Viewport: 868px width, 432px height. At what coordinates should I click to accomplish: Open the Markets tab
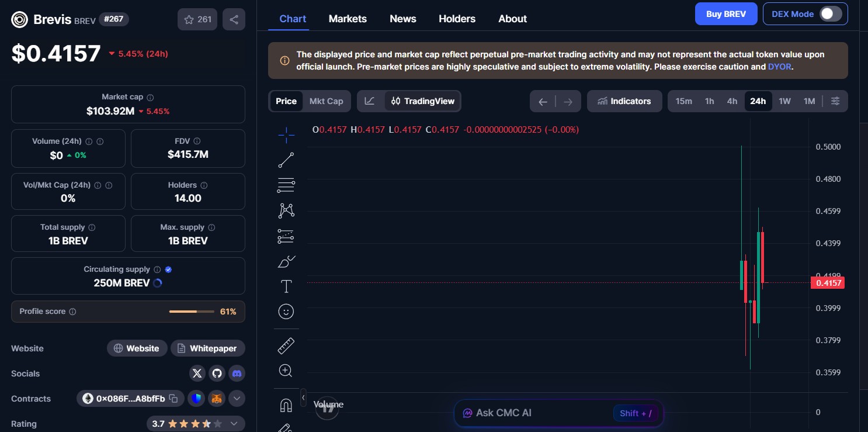coord(348,18)
